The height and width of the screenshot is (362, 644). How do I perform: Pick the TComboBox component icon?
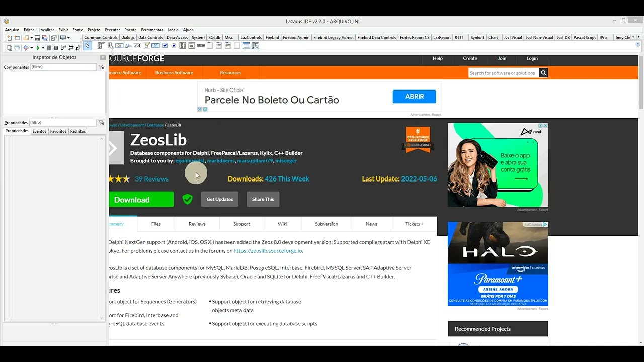[192, 46]
